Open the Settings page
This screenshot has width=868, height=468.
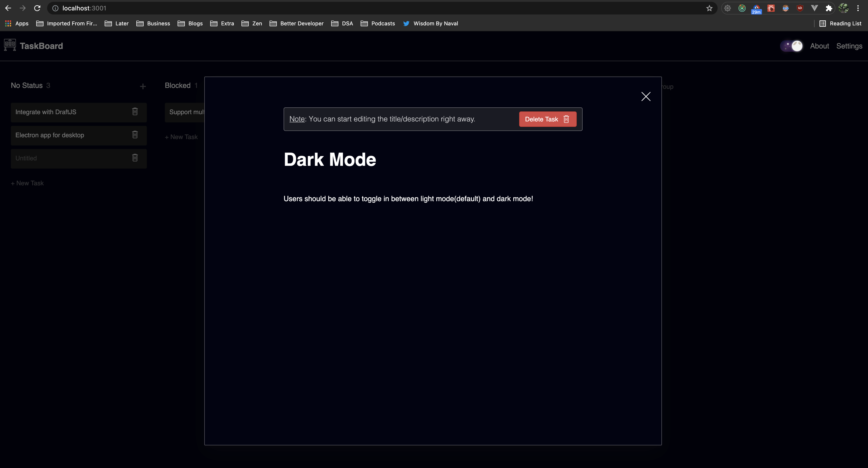pyautogui.click(x=849, y=46)
